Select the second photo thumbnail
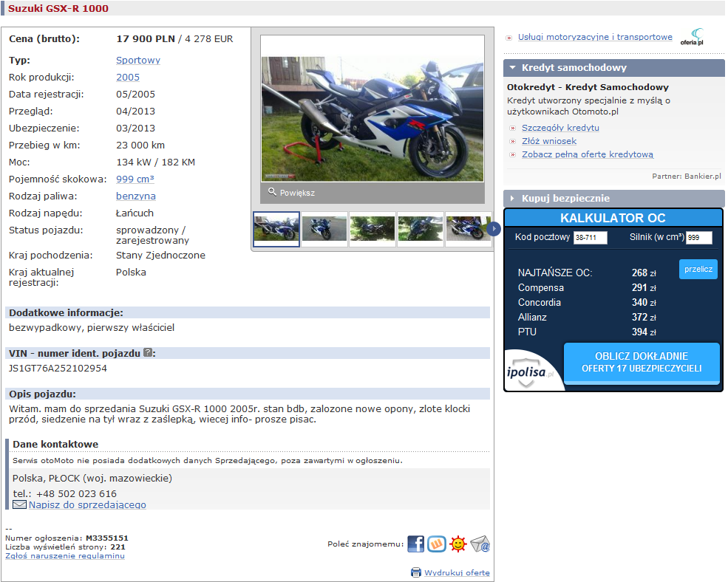The height and width of the screenshot is (582, 728). 324,229
